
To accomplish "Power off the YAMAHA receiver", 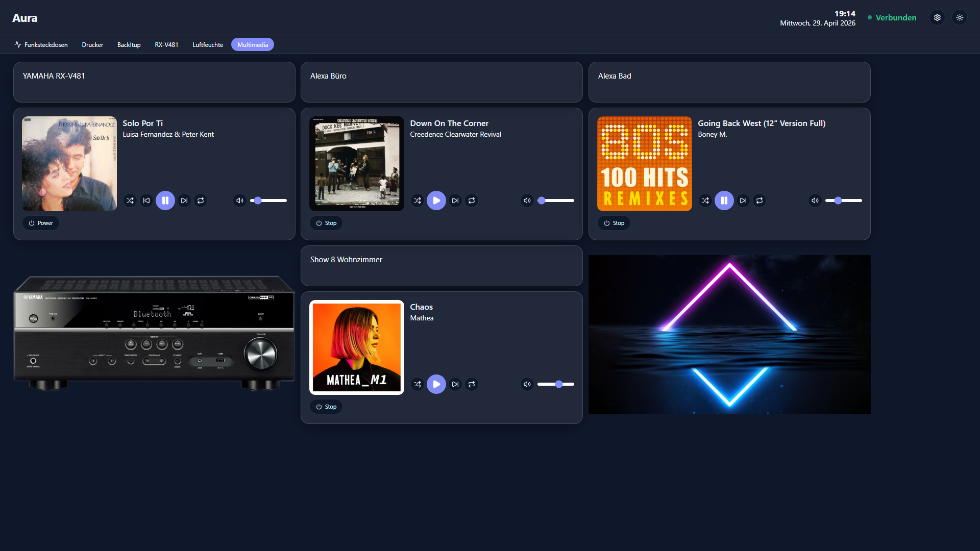I will coord(41,223).
